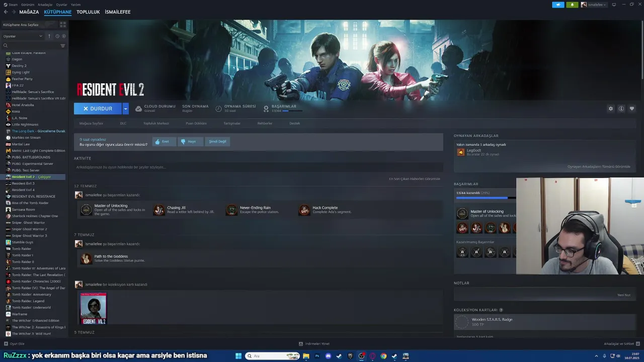
Task: Switch to the TOPLULUK tab
Action: tap(88, 12)
